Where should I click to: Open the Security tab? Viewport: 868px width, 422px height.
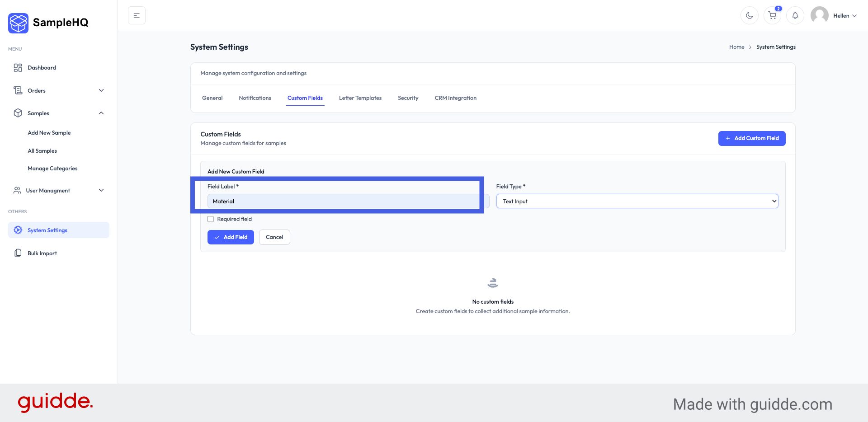coord(408,98)
